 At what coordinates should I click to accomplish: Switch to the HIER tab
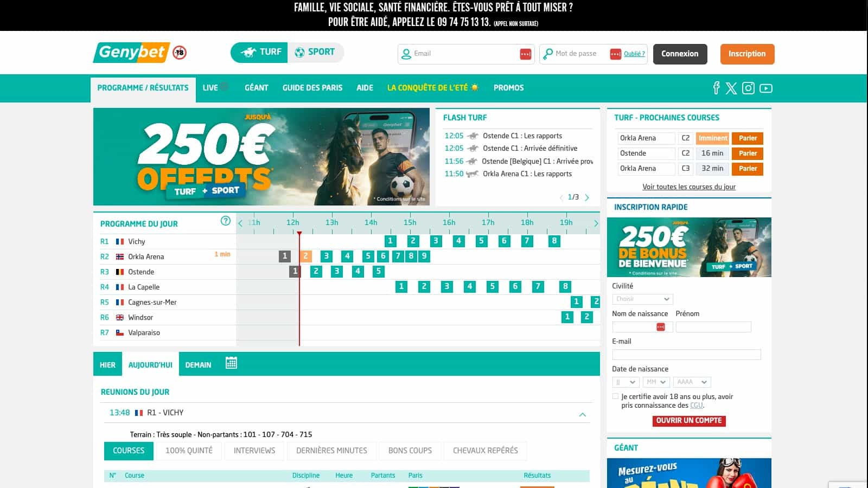click(107, 365)
